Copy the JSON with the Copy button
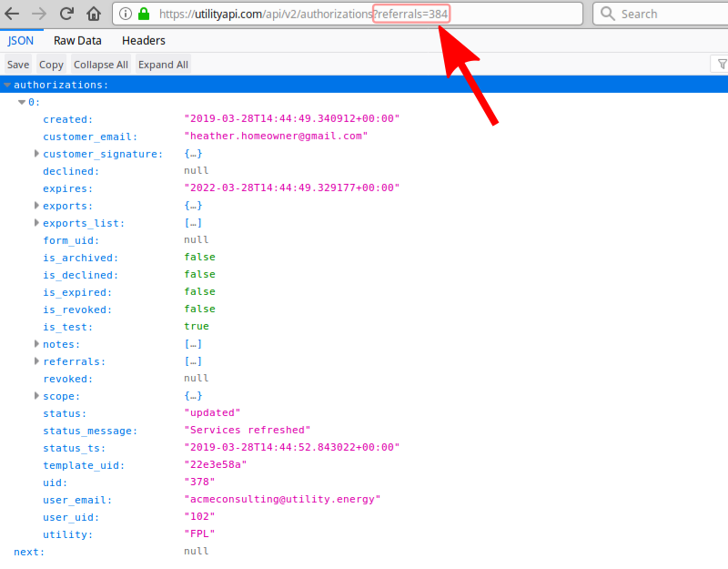Screen dimensions: 728x569 pyautogui.click(x=51, y=65)
